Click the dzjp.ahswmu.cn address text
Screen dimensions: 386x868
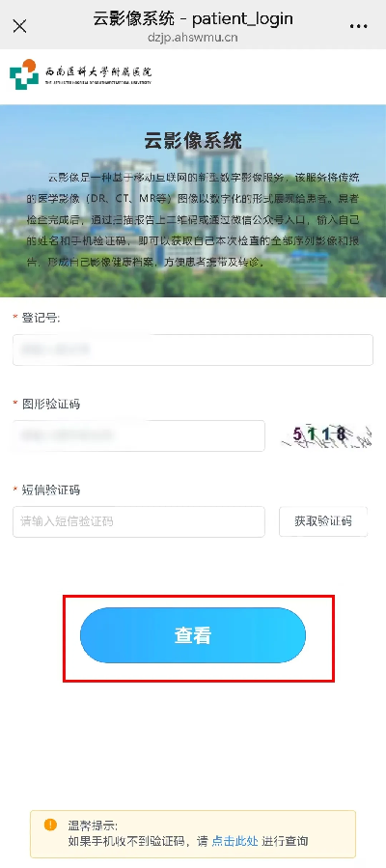(x=193, y=38)
